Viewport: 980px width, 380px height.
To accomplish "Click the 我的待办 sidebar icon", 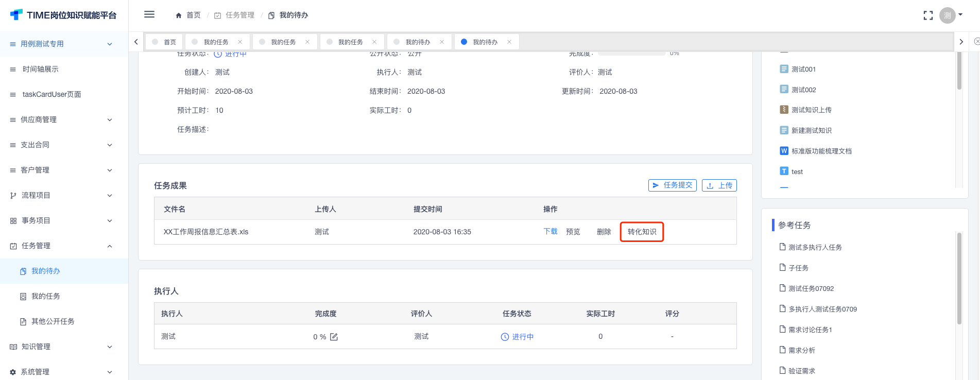I will (23, 271).
